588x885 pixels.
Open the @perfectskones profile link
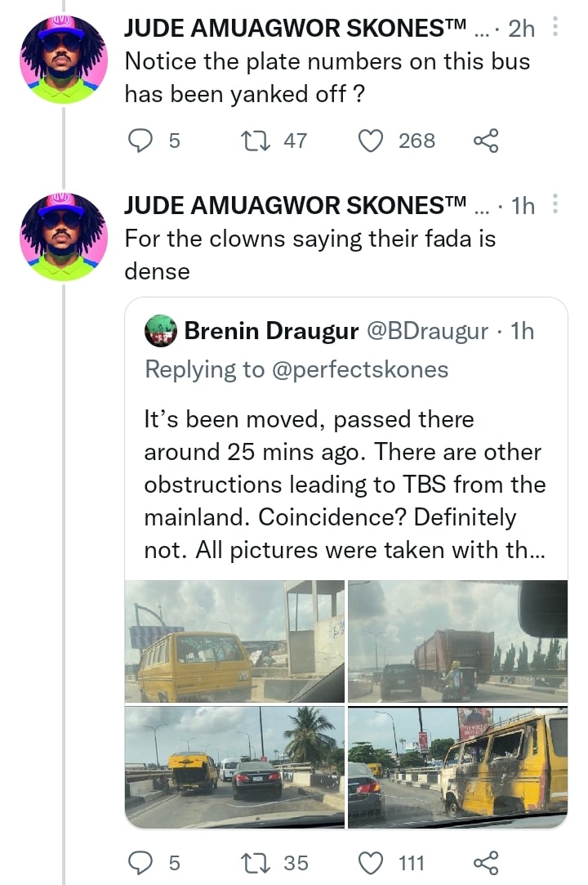(358, 369)
